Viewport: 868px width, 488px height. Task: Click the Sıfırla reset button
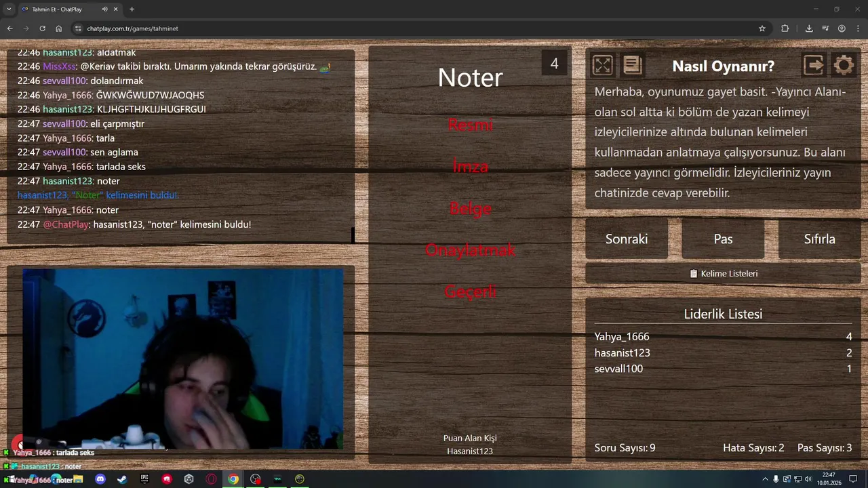coord(819,239)
